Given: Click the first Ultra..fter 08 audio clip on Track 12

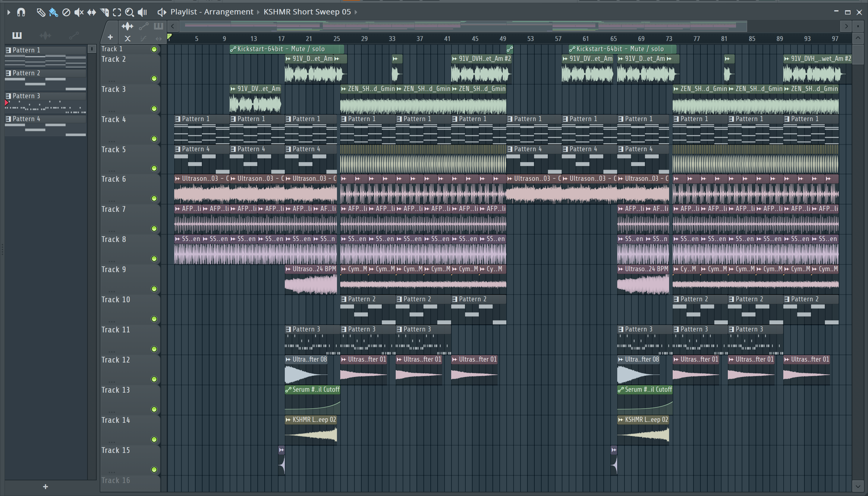Looking at the screenshot, I should [306, 370].
